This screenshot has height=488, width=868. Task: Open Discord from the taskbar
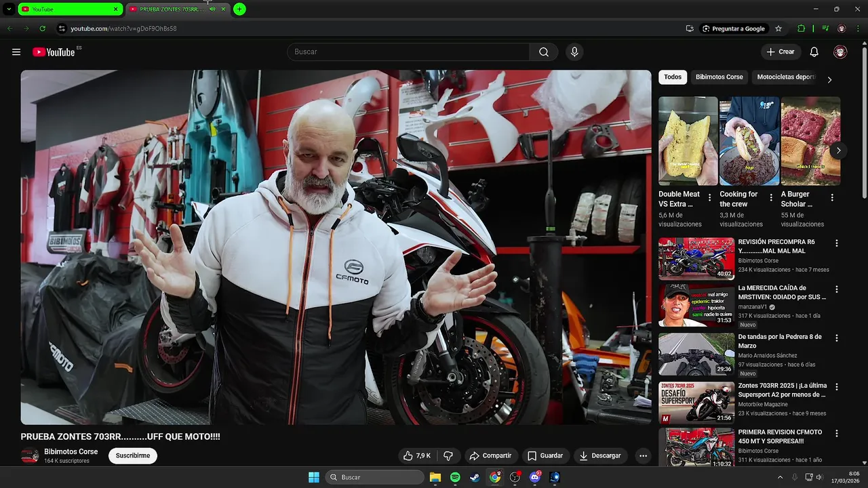535,477
